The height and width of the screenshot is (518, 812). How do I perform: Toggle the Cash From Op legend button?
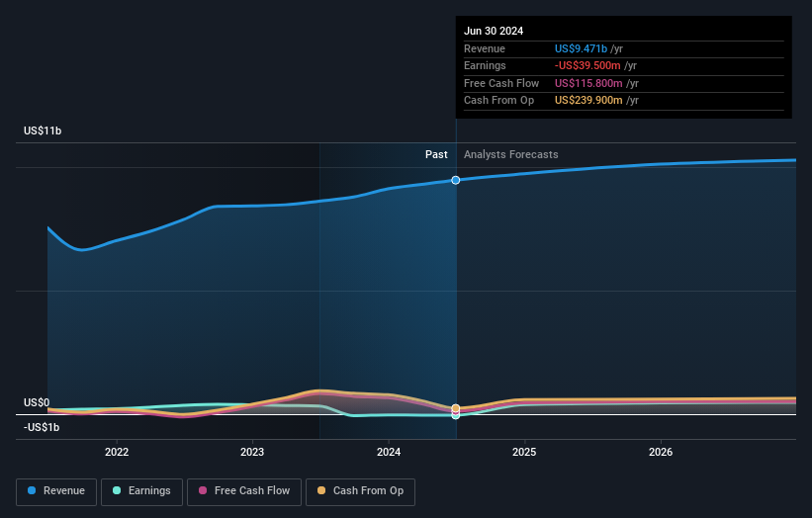click(x=360, y=491)
